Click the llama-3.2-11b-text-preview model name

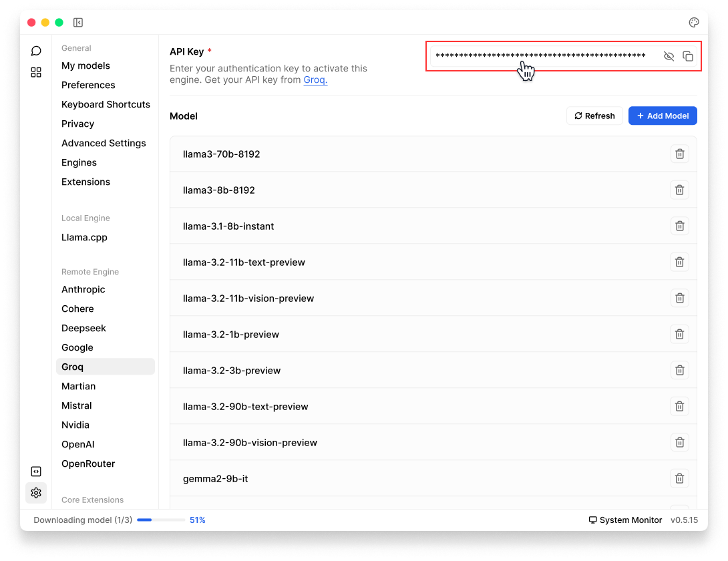[244, 262]
